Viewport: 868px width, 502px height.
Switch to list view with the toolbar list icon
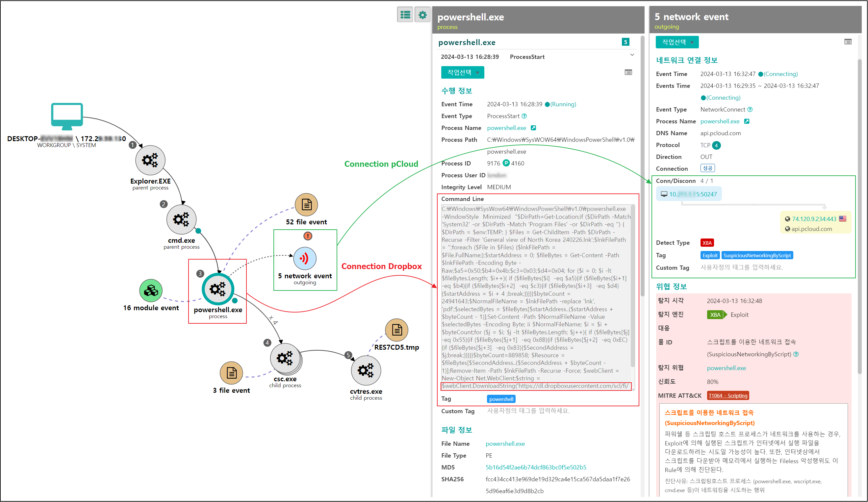coord(405,15)
